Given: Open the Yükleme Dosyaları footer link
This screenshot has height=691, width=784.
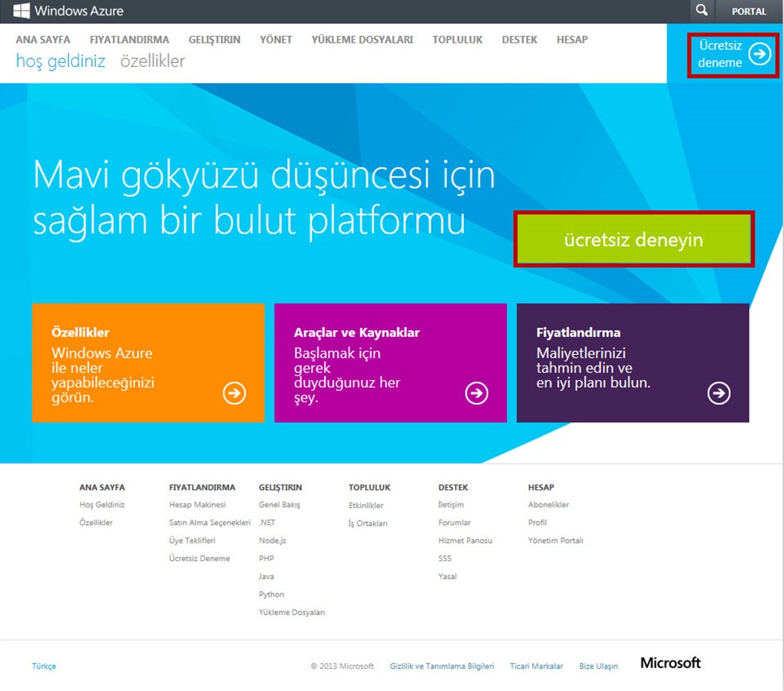Looking at the screenshot, I should pos(292,613).
